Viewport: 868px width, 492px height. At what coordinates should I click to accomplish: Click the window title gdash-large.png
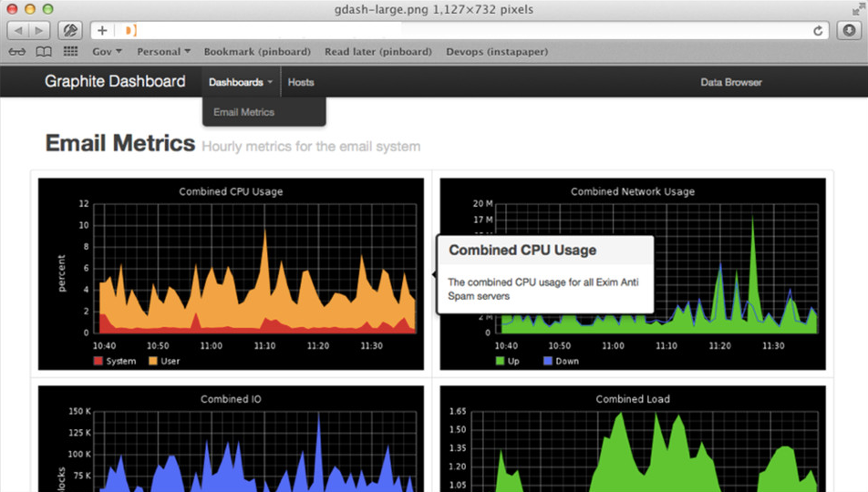pyautogui.click(x=433, y=9)
